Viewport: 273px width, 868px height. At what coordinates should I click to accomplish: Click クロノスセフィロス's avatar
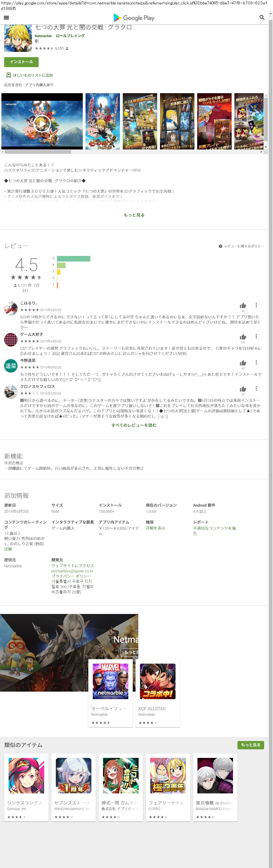coord(11,392)
